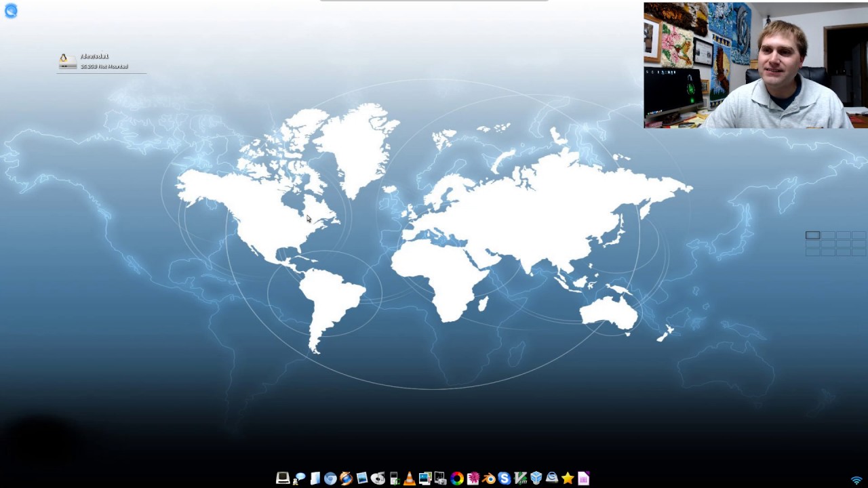This screenshot has height=488, width=868.
Task: Click the "Not Mounted" drive status text
Action: tap(113, 66)
